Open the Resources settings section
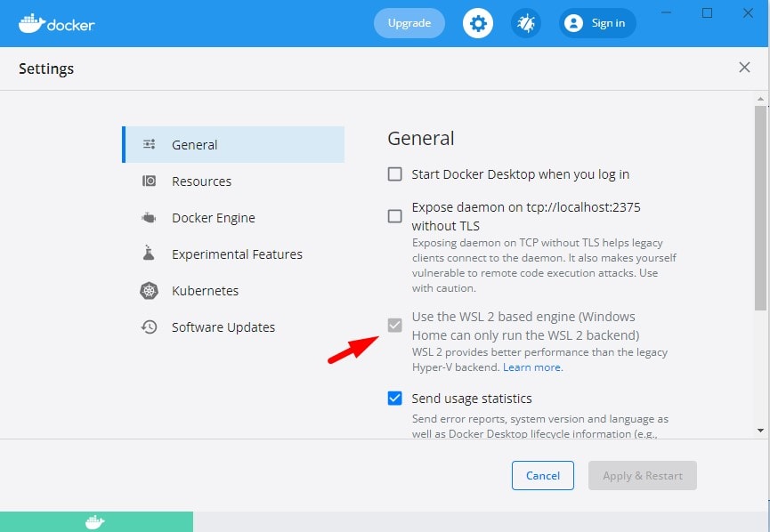The height and width of the screenshot is (532, 770). coord(233,181)
